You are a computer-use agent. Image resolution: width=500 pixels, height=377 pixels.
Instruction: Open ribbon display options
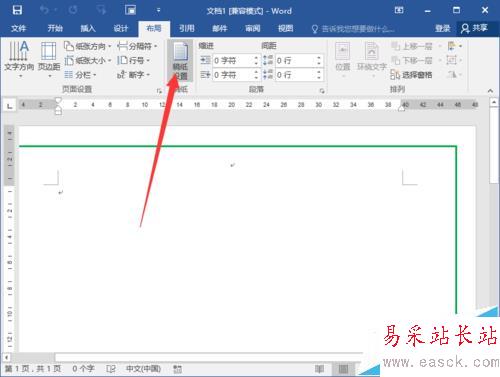pyautogui.click(x=399, y=10)
